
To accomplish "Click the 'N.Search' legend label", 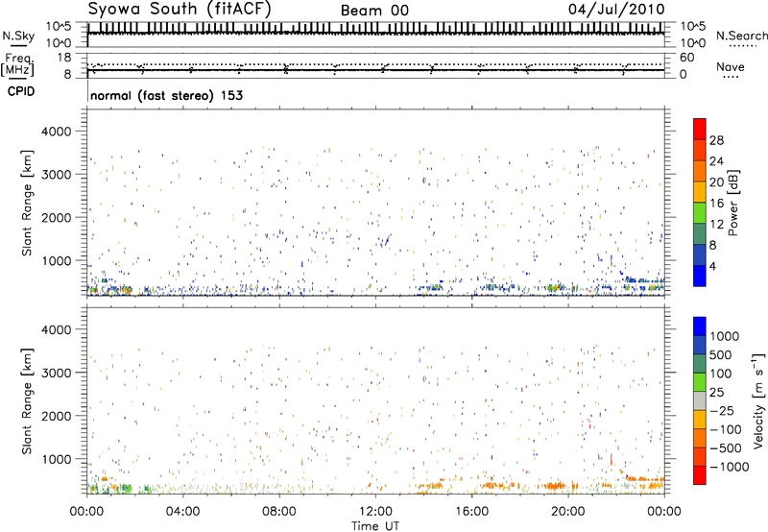I will coord(741,36).
